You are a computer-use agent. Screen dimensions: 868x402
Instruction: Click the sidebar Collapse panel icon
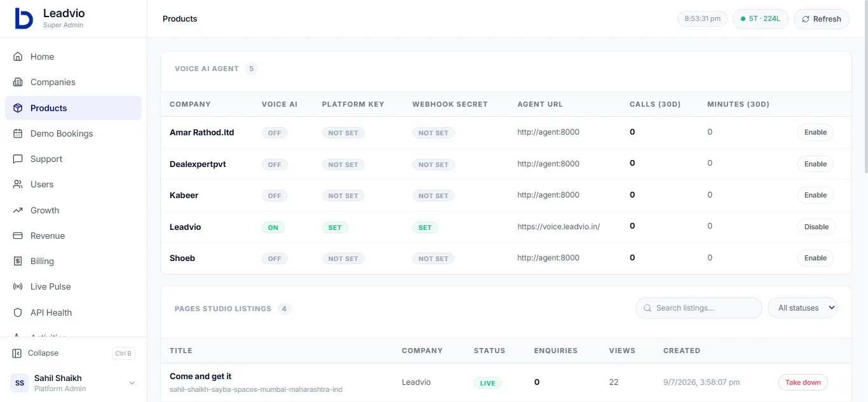[17, 353]
